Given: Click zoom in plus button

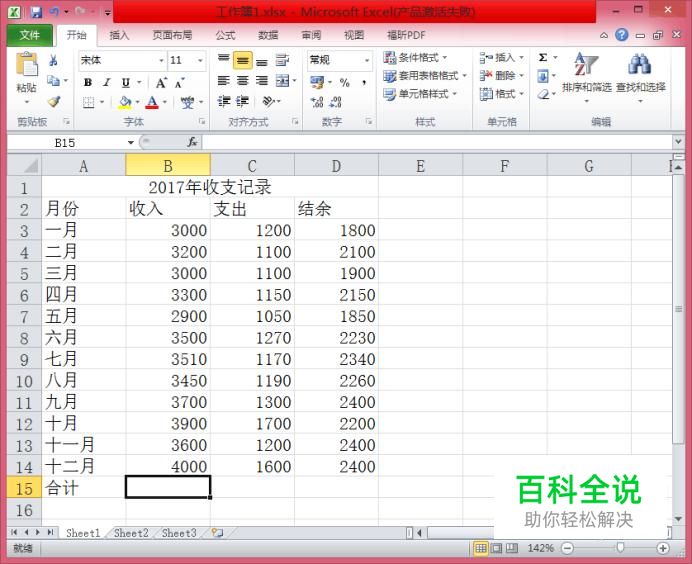Looking at the screenshot, I should click(662, 548).
